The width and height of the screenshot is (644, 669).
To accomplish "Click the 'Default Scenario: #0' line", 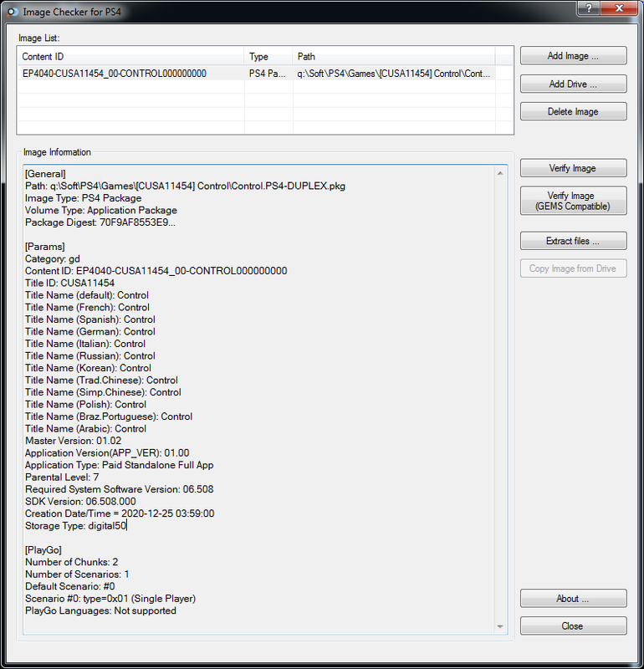I will click(70, 586).
